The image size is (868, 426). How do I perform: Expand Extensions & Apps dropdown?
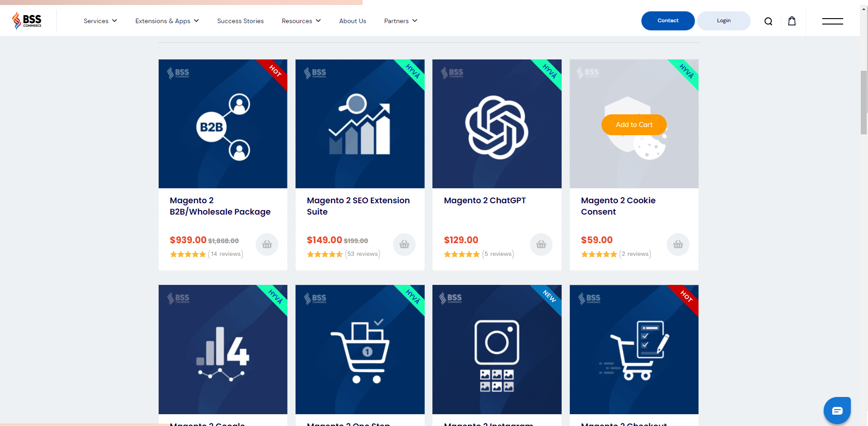click(x=167, y=21)
